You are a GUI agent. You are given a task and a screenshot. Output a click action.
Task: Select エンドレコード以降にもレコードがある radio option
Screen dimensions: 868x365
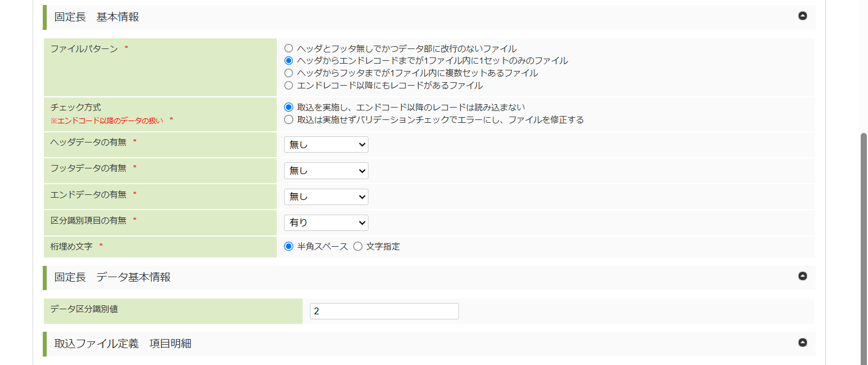pos(289,86)
